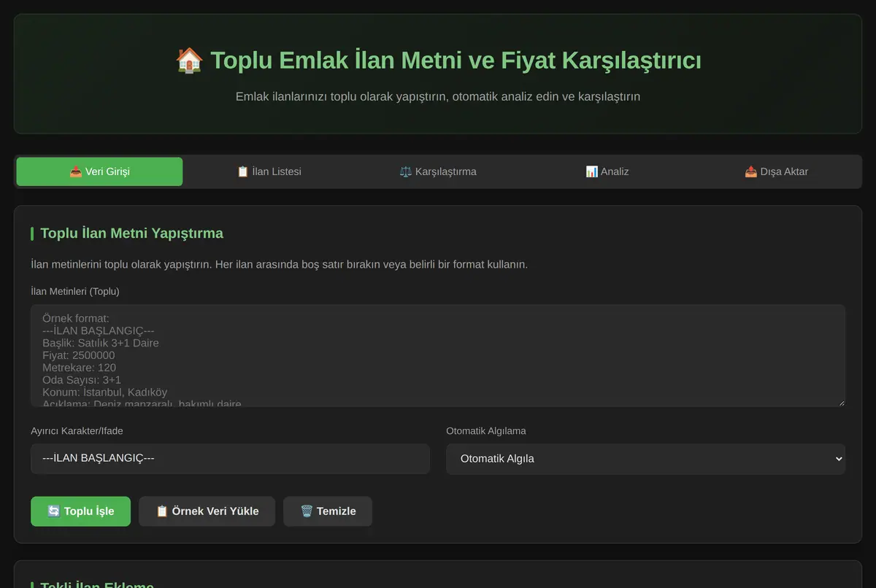Click the house icon in the title
The image size is (876, 588).
click(x=189, y=60)
